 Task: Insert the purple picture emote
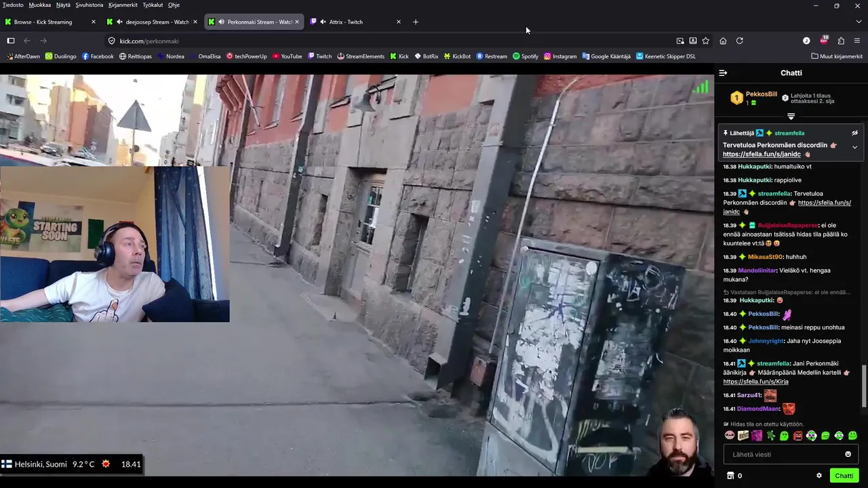click(757, 436)
